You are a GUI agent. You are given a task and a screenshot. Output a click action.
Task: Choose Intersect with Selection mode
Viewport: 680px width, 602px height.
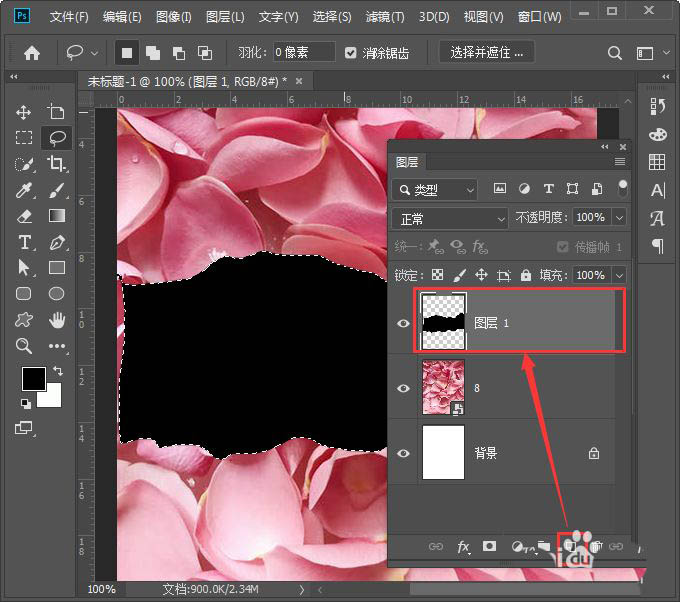(205, 53)
